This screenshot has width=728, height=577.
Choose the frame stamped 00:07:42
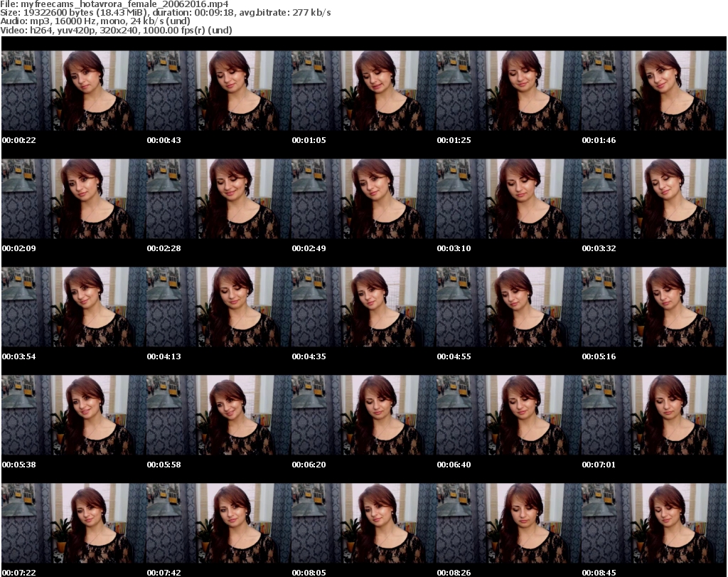click(x=219, y=524)
